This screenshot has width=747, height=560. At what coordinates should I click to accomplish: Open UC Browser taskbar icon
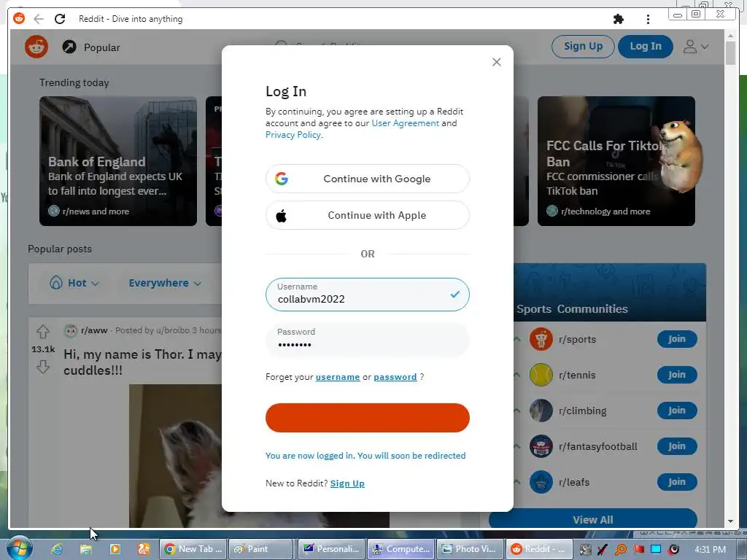pos(144,549)
